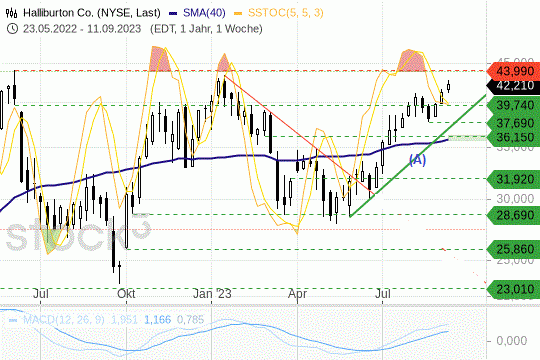Click the Jul 2023 time axis label
This screenshot has height=360, width=540.
tap(383, 294)
